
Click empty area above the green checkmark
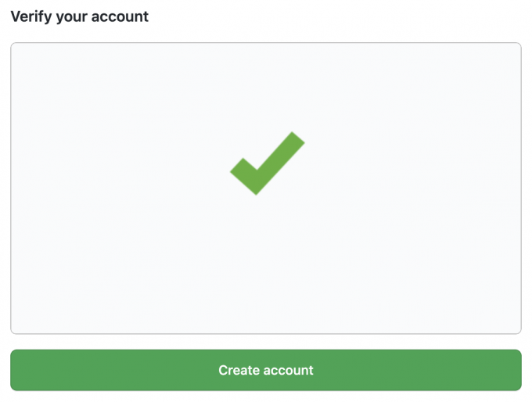click(266, 86)
